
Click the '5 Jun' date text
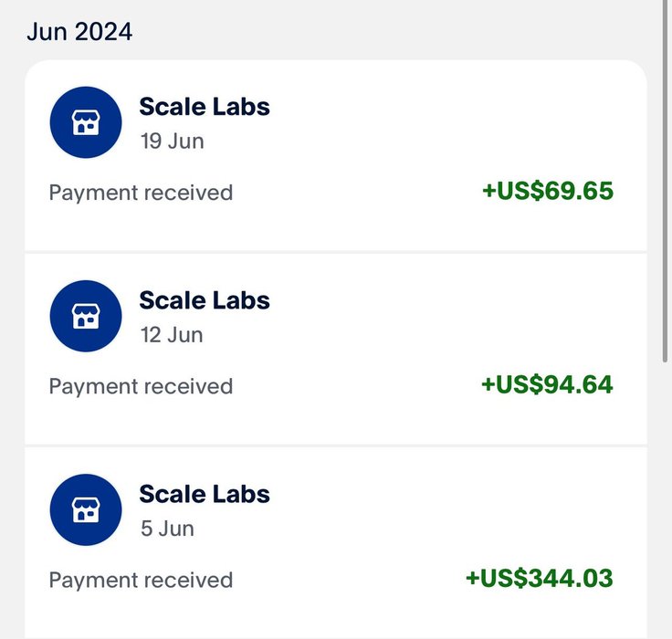tap(167, 529)
